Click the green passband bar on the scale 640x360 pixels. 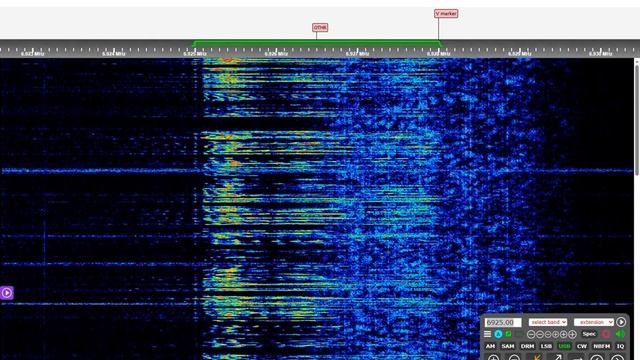click(x=317, y=42)
